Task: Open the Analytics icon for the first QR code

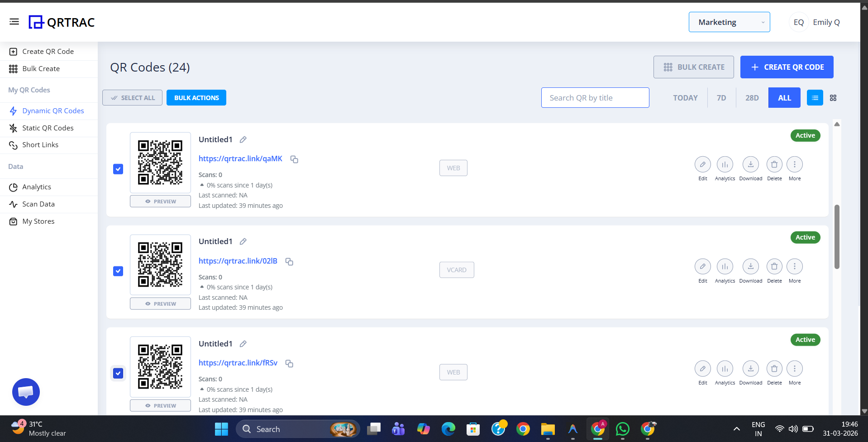Action: point(725,164)
